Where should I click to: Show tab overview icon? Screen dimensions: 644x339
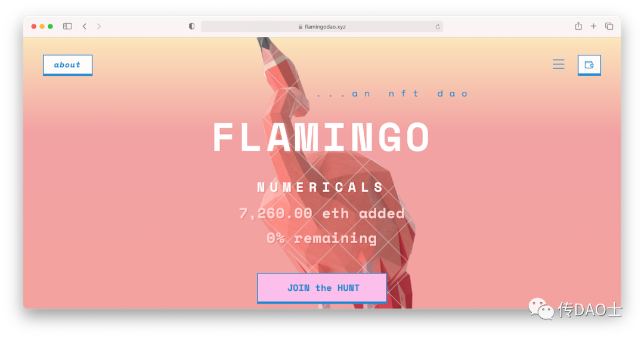pos(609,26)
